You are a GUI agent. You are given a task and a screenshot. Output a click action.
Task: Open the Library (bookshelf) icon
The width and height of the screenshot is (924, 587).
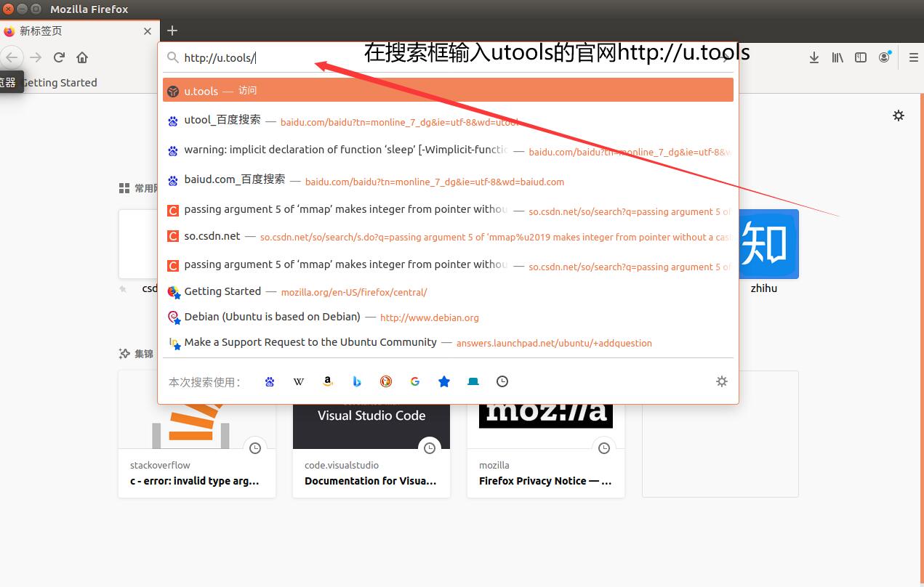coord(837,57)
